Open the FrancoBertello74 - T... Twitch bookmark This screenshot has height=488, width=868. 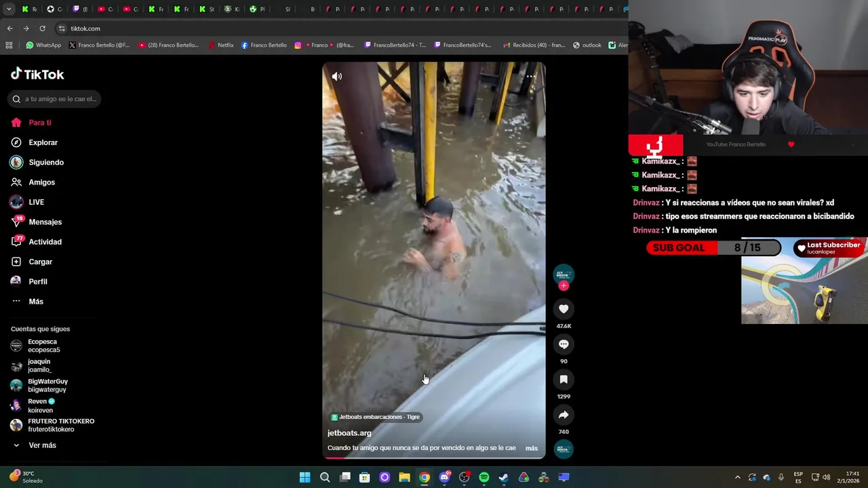pyautogui.click(x=395, y=45)
